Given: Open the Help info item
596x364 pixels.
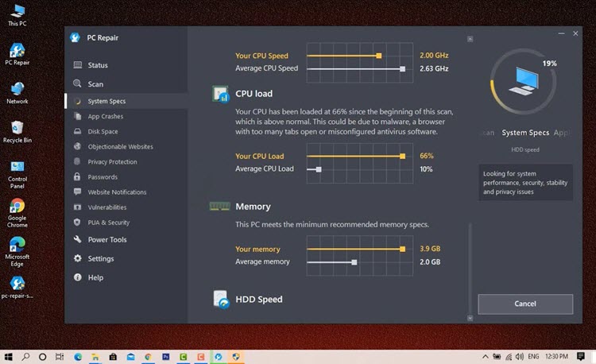Looking at the screenshot, I should (126, 277).
